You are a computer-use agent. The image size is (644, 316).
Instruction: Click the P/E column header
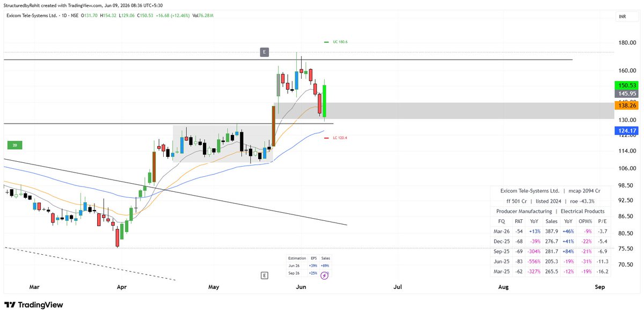602,221
